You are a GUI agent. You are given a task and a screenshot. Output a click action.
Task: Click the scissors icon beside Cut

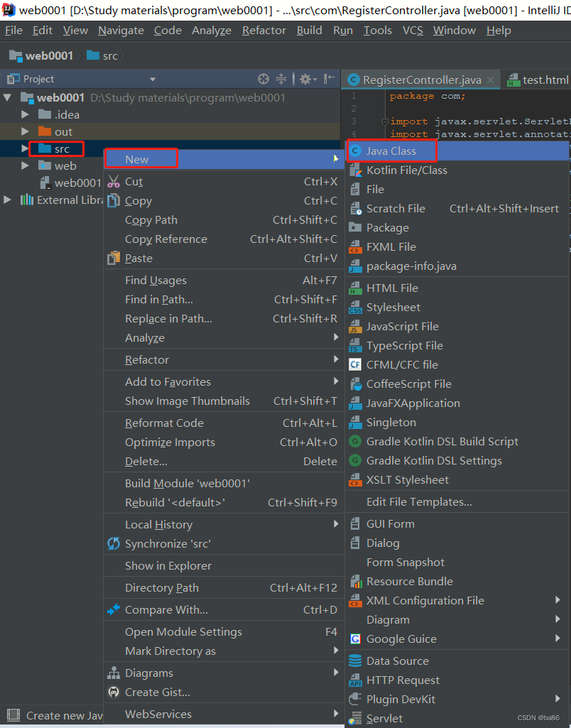click(113, 182)
